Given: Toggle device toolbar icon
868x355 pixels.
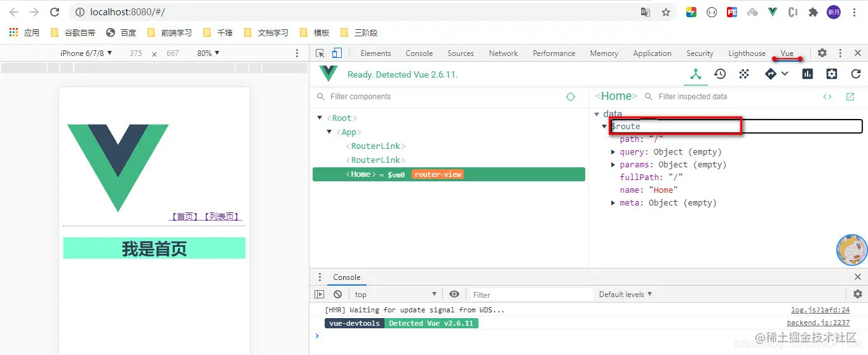Looking at the screenshot, I should [337, 53].
